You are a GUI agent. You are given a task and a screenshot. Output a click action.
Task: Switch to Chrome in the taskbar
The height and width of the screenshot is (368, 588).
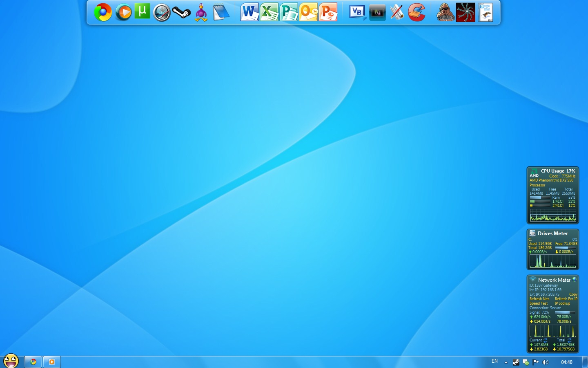point(33,362)
